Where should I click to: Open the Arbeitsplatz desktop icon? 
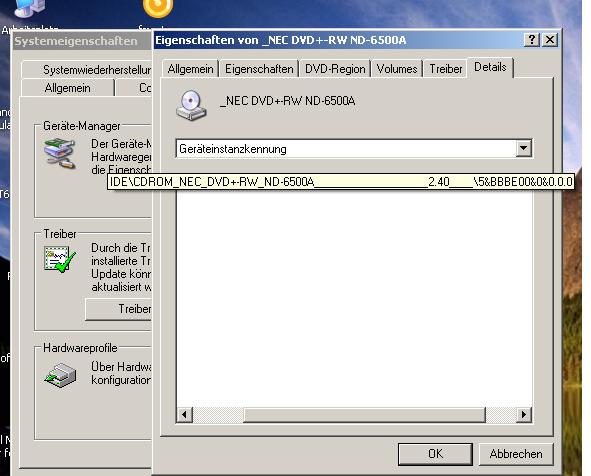pyautogui.click(x=29, y=9)
